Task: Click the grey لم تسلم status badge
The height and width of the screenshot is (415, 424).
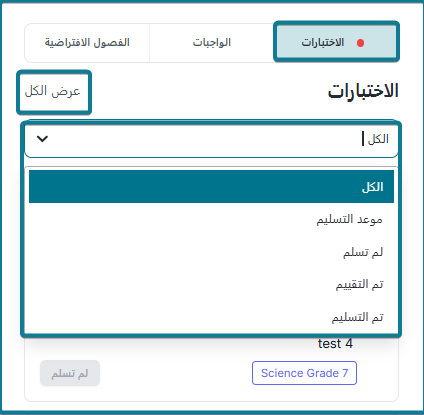Action: pos(70,373)
